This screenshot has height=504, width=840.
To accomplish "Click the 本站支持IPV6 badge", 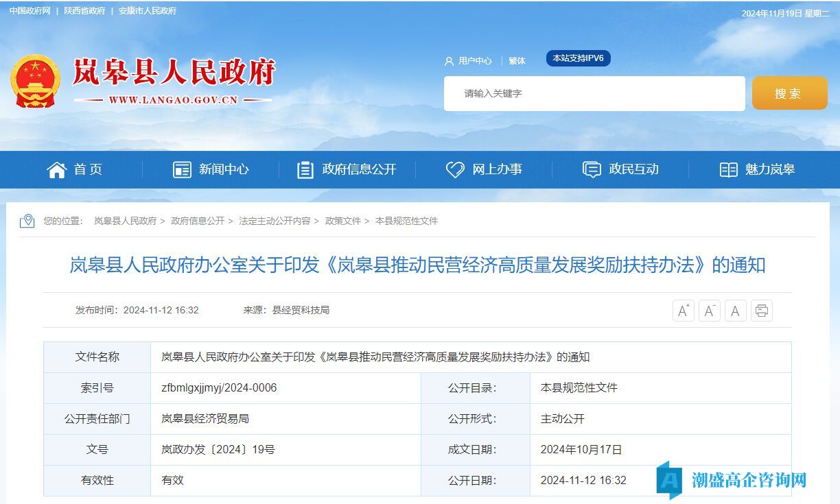I will (578, 58).
